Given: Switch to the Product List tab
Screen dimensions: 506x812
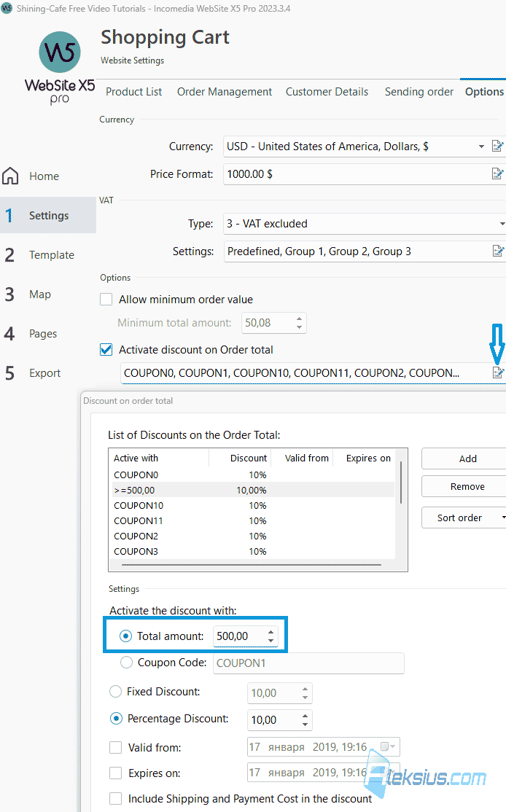Looking at the screenshot, I should click(133, 92).
